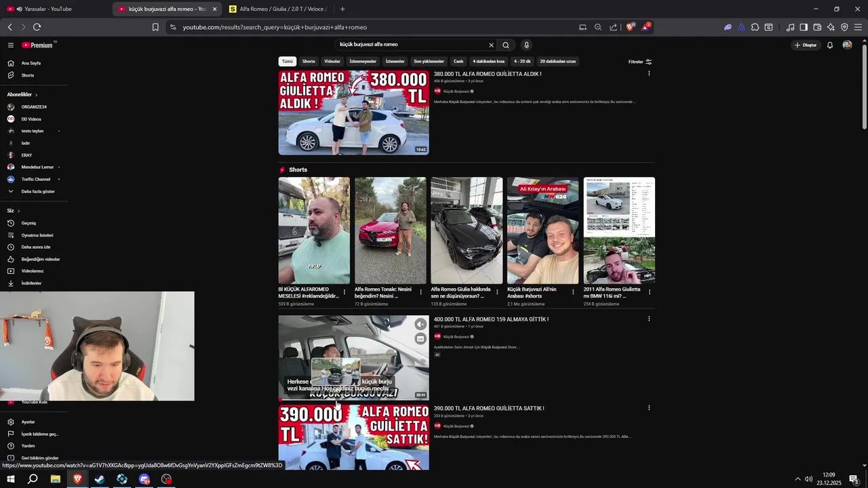
Task: Toggle the browser sidebar panel
Action: [x=804, y=27]
